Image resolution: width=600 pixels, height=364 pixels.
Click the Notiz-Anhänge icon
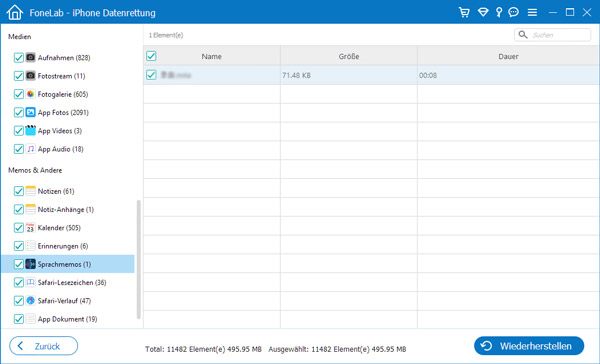click(31, 209)
